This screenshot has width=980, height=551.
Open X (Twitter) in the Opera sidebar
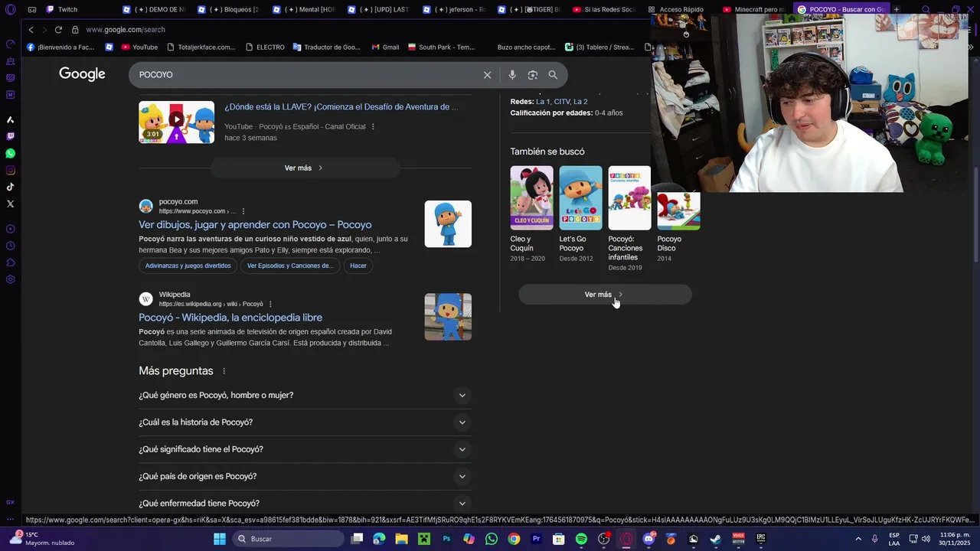(x=10, y=204)
